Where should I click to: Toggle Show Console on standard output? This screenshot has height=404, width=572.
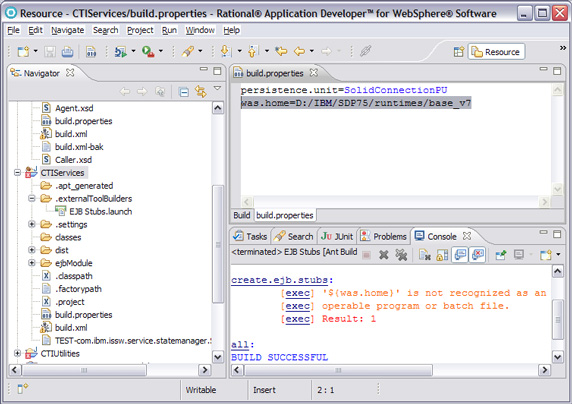(x=460, y=254)
